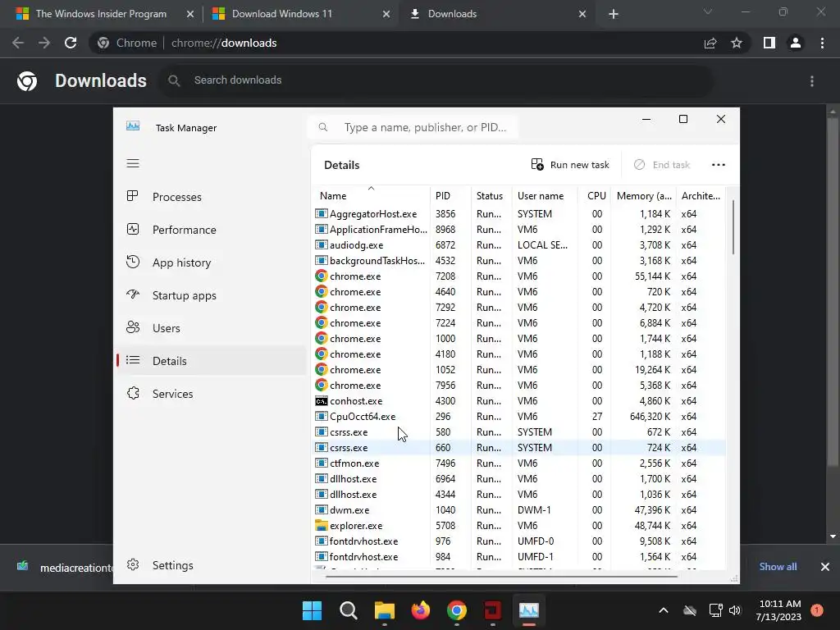Toggle Chrome side panel
Screen dimensions: 840x630
pyautogui.click(x=769, y=43)
